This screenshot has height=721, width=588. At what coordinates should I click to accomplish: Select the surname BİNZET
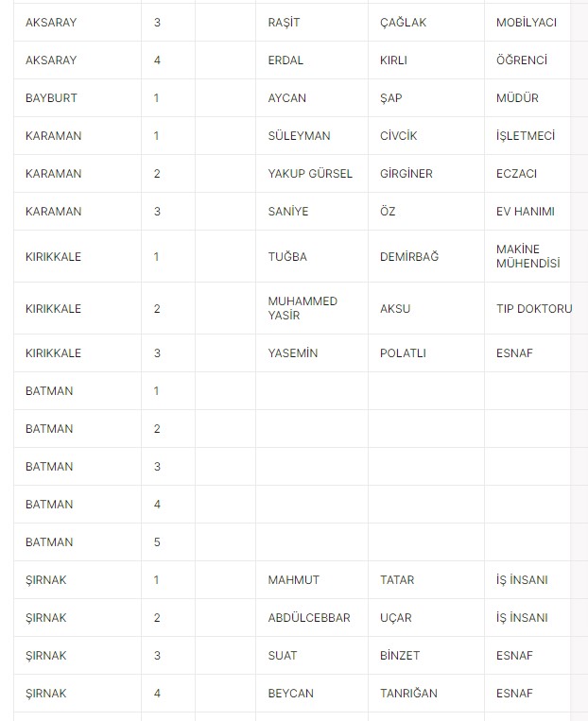pos(400,655)
